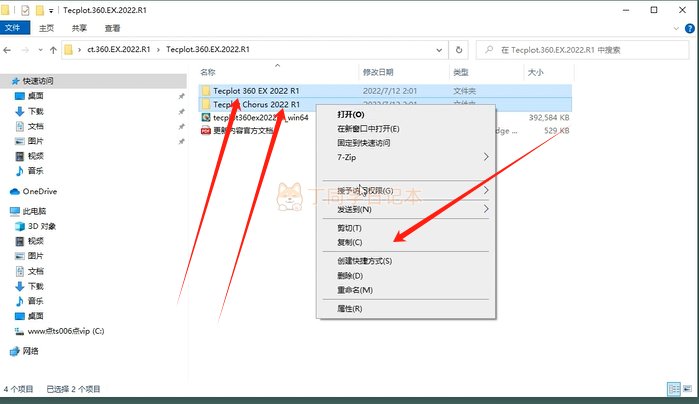The height and width of the screenshot is (404, 699).
Task: Open quick access toolbar customize dropdown
Action: coord(51,11)
